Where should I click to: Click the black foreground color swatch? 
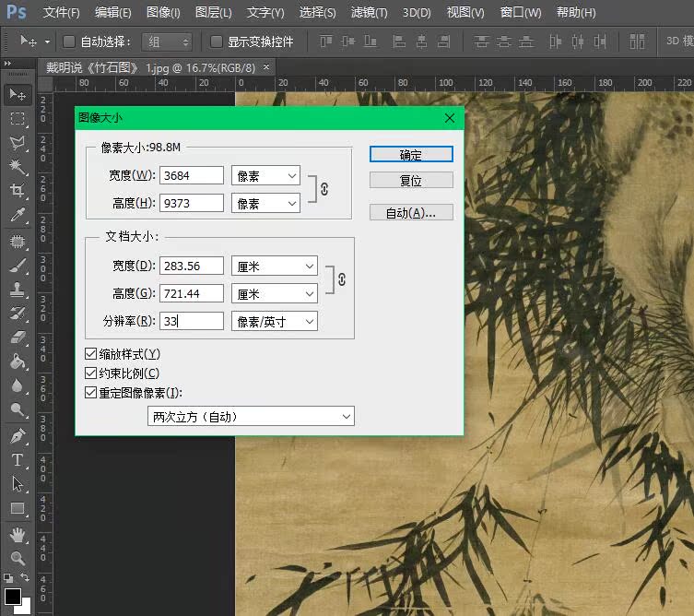click(x=13, y=596)
